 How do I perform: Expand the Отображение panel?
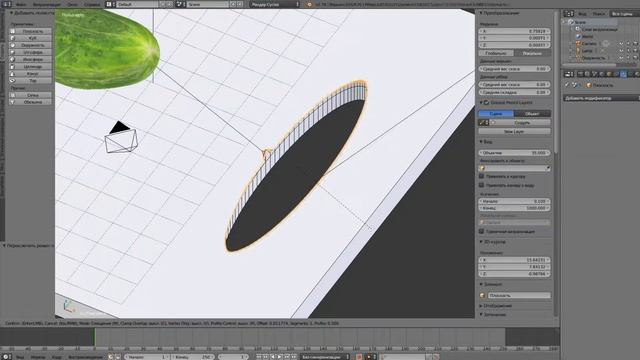coord(481,306)
